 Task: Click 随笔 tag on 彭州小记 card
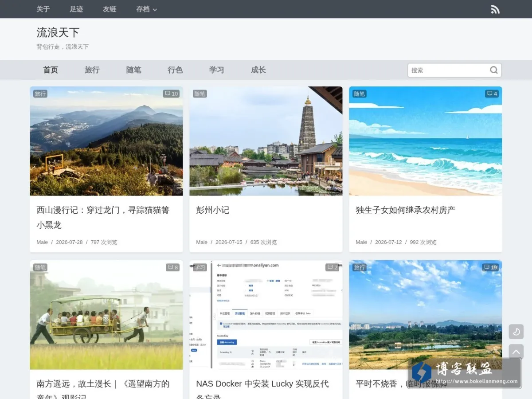pyautogui.click(x=200, y=94)
